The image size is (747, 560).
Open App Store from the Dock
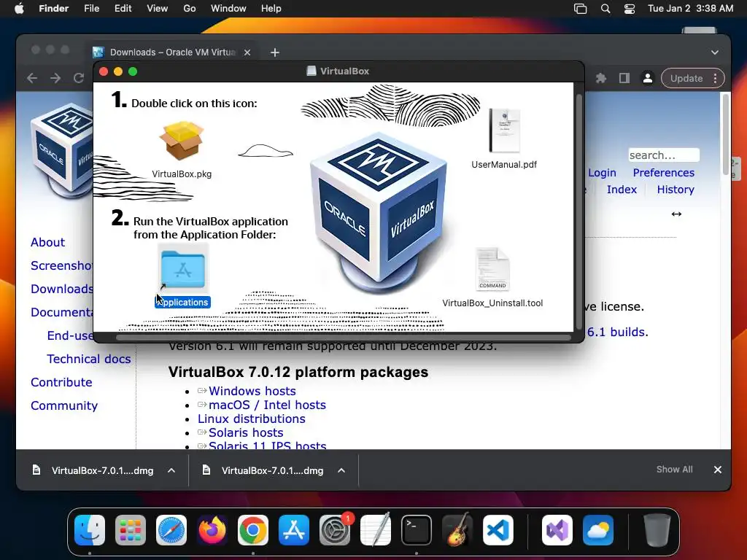(x=294, y=530)
